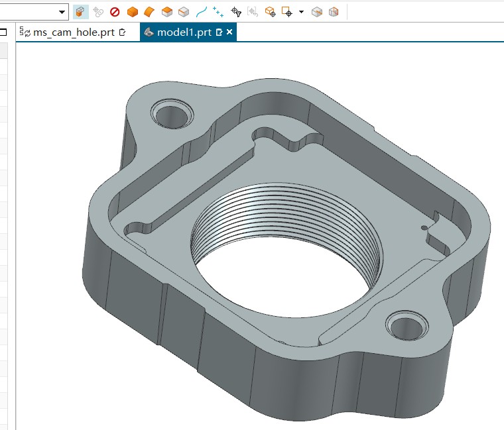Select the bottom-right counterbored mounting hole

click(x=407, y=325)
